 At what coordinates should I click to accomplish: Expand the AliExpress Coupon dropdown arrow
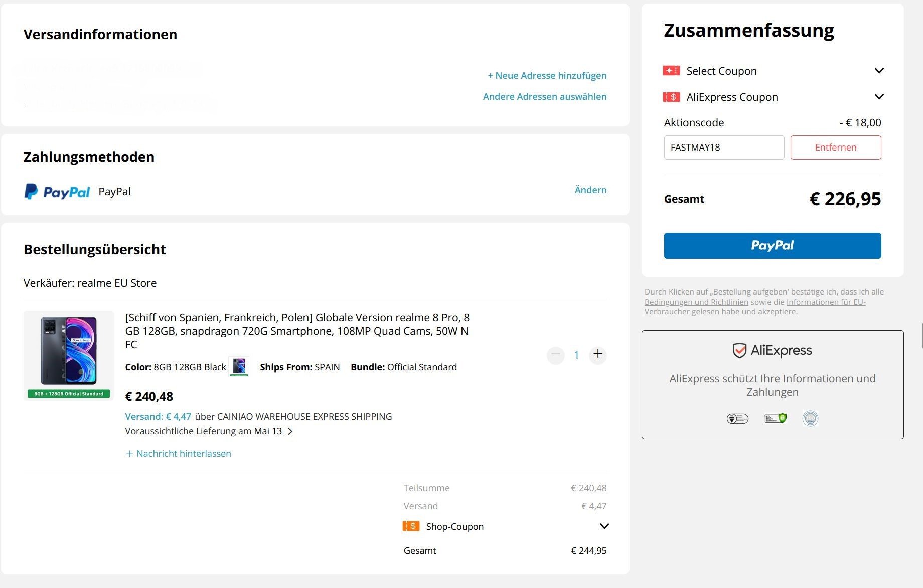[879, 97]
